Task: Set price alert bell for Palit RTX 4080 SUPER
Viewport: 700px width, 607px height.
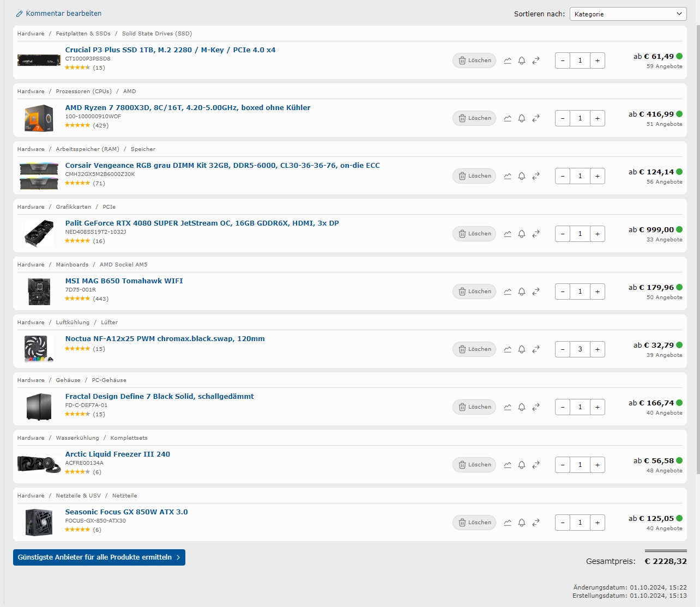Action: point(522,234)
